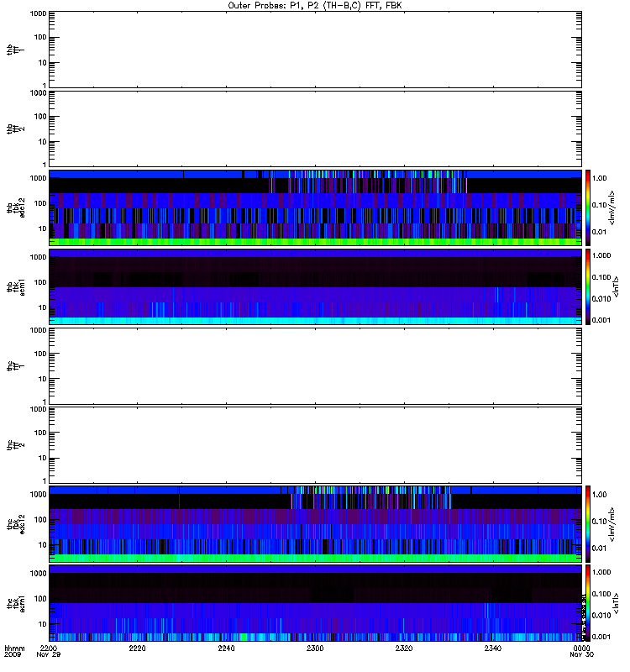630x672 pixels.
Task: Click the 'thc fff 2' y-axis label
Action: [15, 445]
